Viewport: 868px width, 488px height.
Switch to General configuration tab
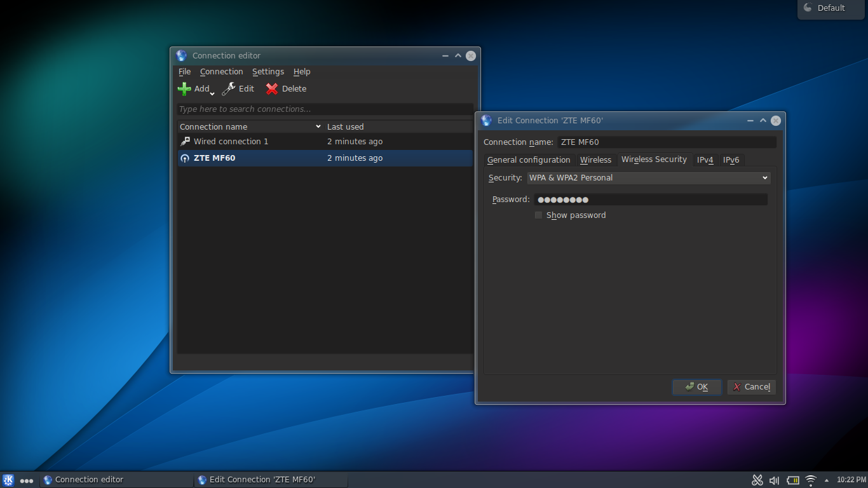click(x=529, y=160)
